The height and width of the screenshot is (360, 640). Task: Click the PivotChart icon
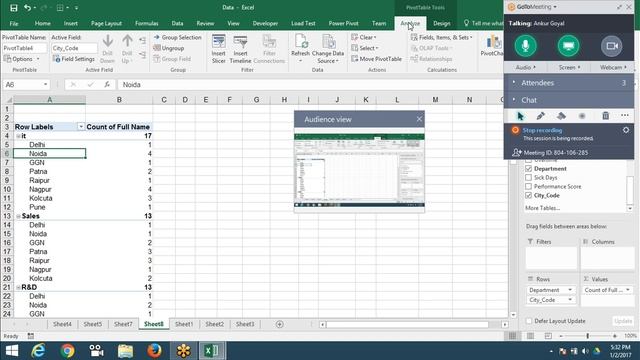pos(493,42)
